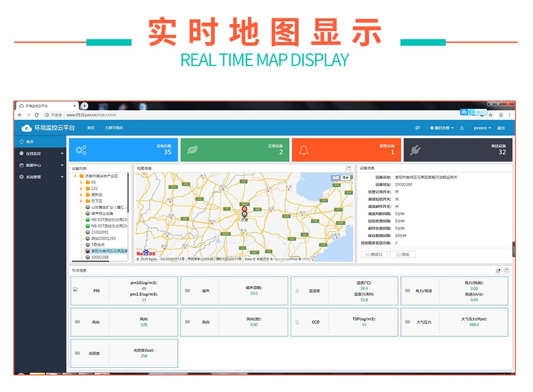Click the bookmark star in address bar
The width and height of the screenshot is (533, 392).
[491, 115]
